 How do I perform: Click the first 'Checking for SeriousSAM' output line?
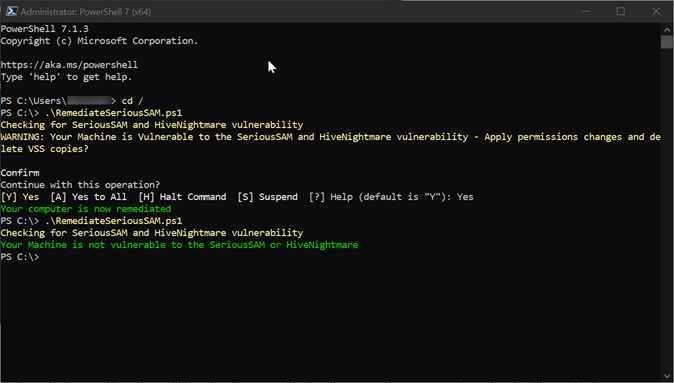[x=152, y=125]
